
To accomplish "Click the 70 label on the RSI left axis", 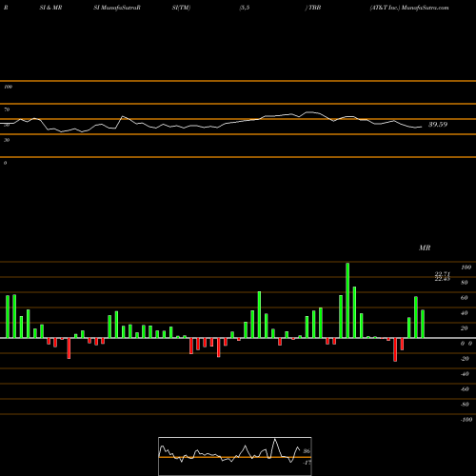I will [x=7, y=109].
